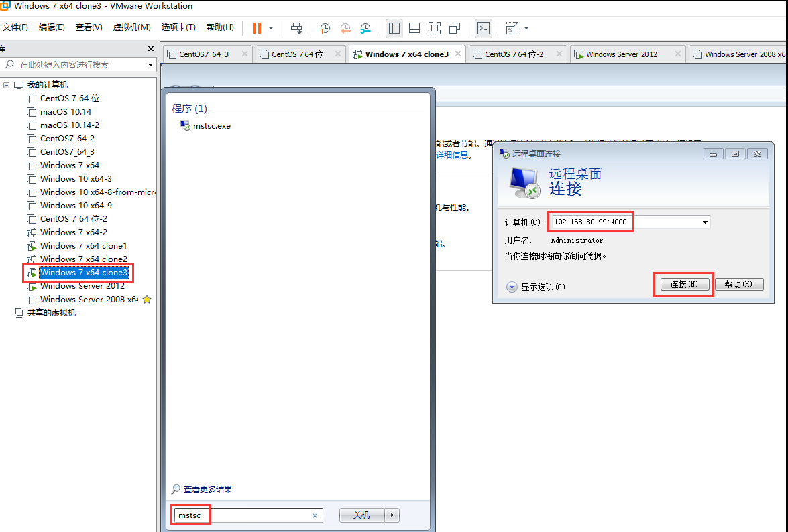
Task: Open the 帮助(H) menu
Action: (x=220, y=27)
